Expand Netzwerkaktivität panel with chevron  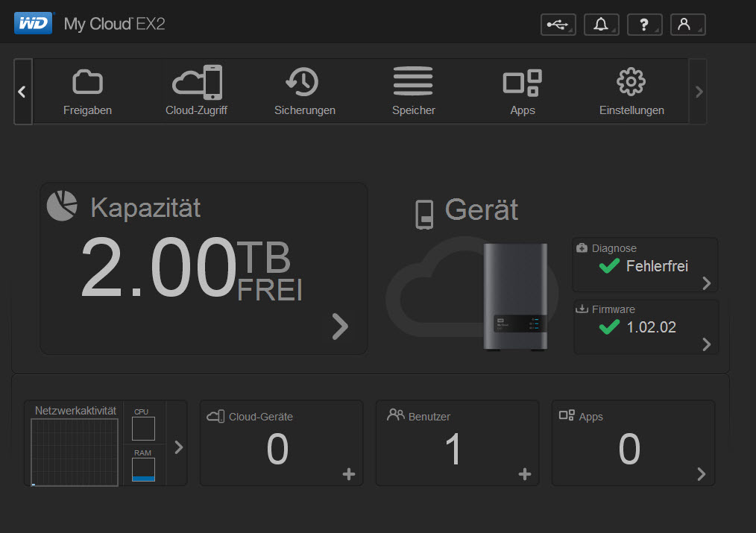[x=178, y=447]
